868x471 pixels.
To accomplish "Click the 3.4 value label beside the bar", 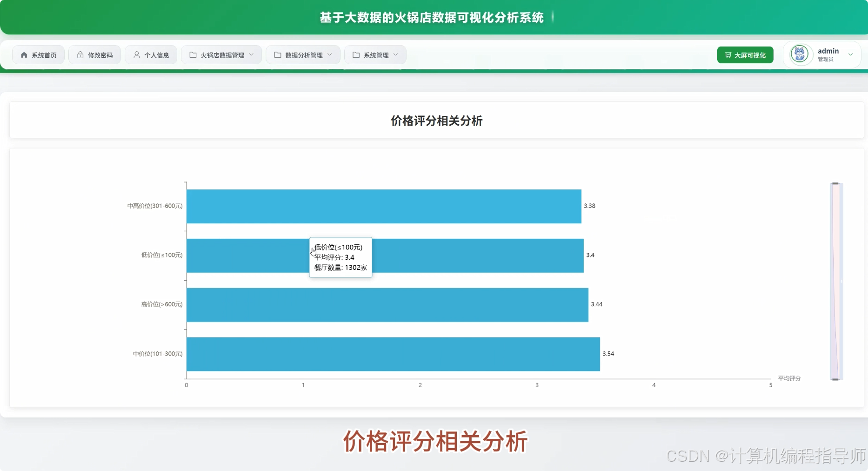I will [590, 255].
